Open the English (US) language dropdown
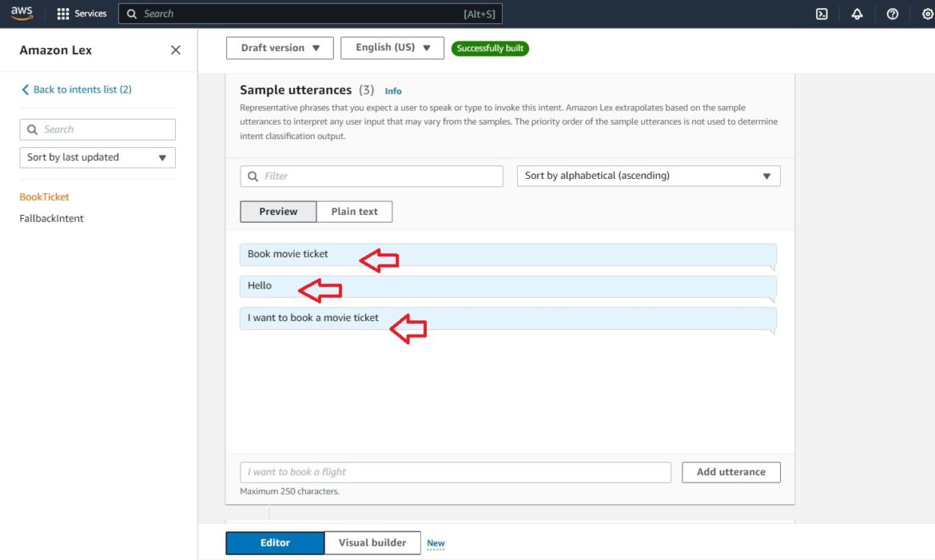 (x=392, y=48)
